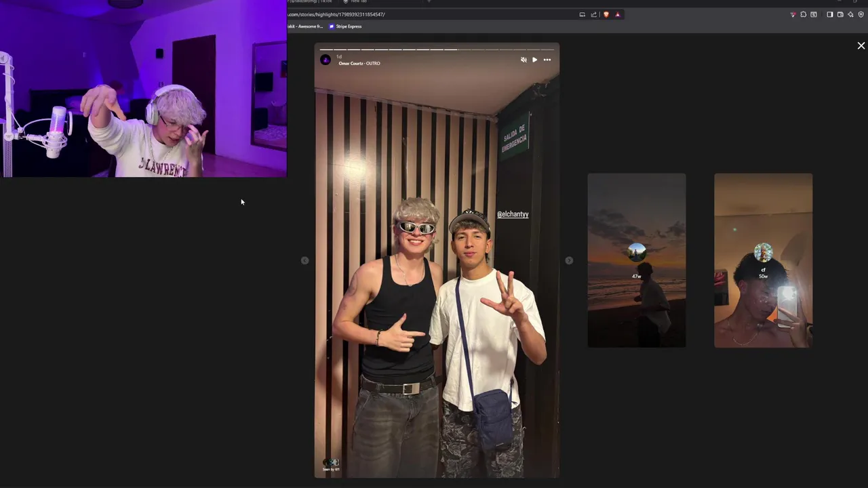The height and width of the screenshot is (488, 868).
Task: Click the red extension icon in toolbar
Action: 793,14
